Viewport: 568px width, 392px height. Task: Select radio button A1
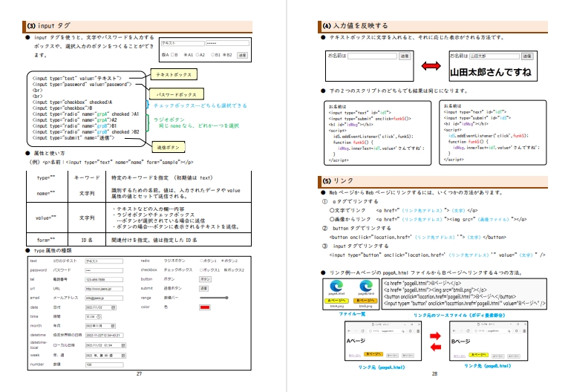(x=186, y=55)
